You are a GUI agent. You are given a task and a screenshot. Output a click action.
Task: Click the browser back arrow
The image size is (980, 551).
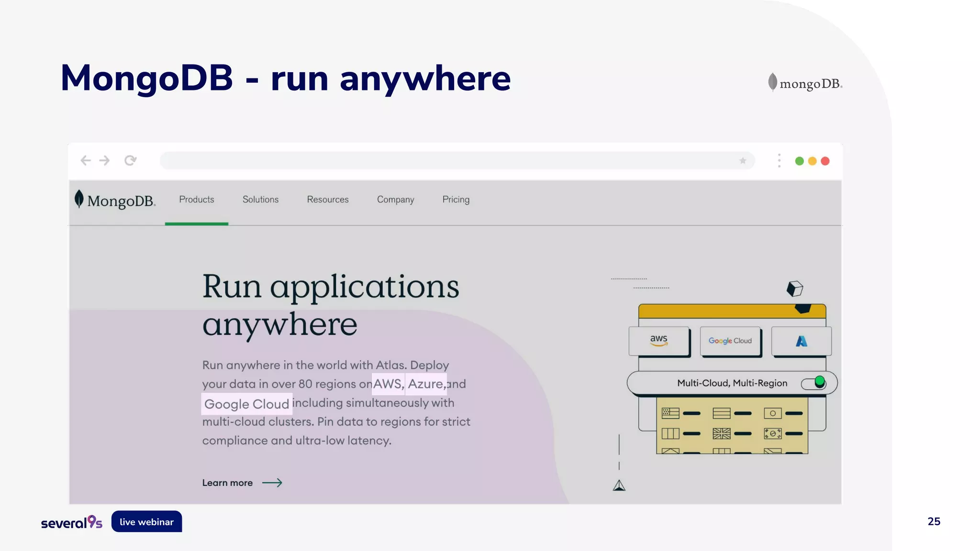tap(86, 161)
